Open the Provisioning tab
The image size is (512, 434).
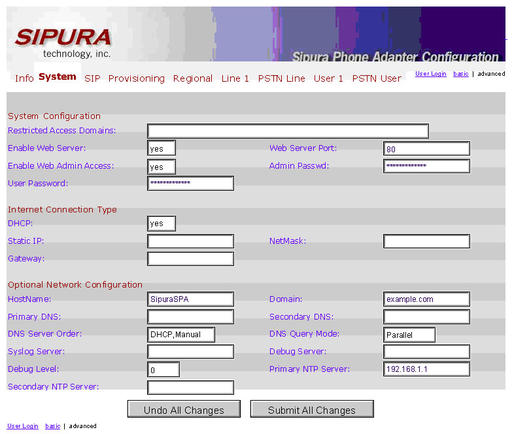(136, 78)
